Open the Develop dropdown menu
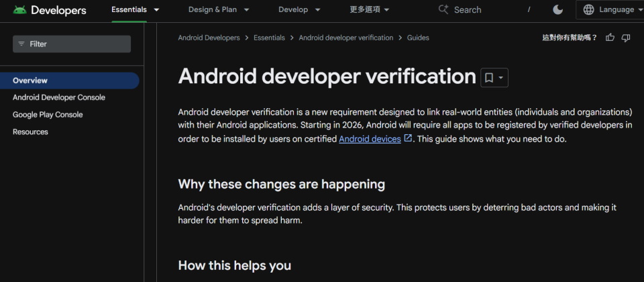Viewport: 644px width, 282px height. click(x=299, y=9)
